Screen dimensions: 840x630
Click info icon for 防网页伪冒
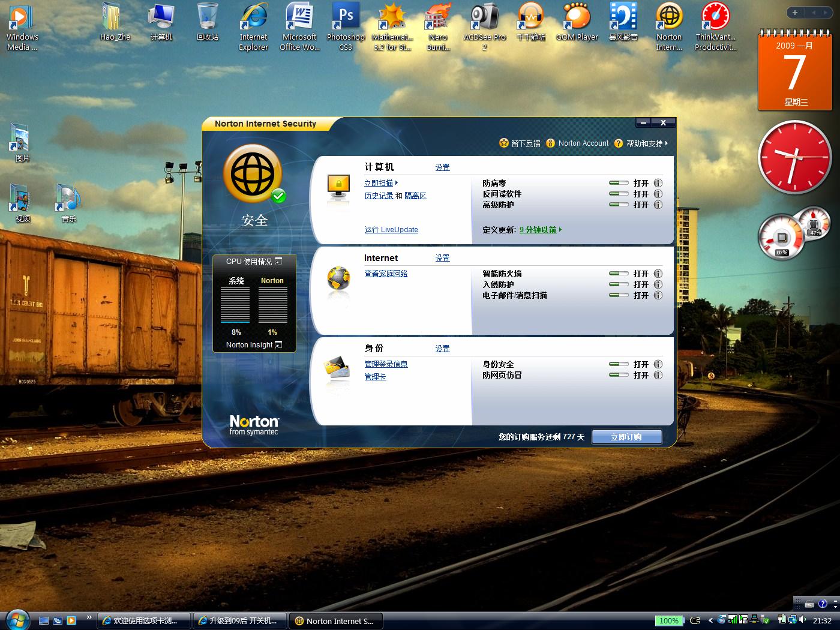pyautogui.click(x=658, y=375)
